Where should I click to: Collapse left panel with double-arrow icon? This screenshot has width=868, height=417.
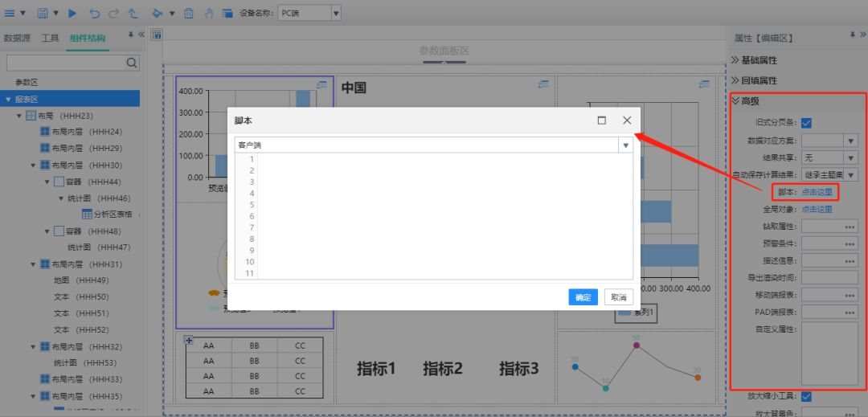(141, 35)
